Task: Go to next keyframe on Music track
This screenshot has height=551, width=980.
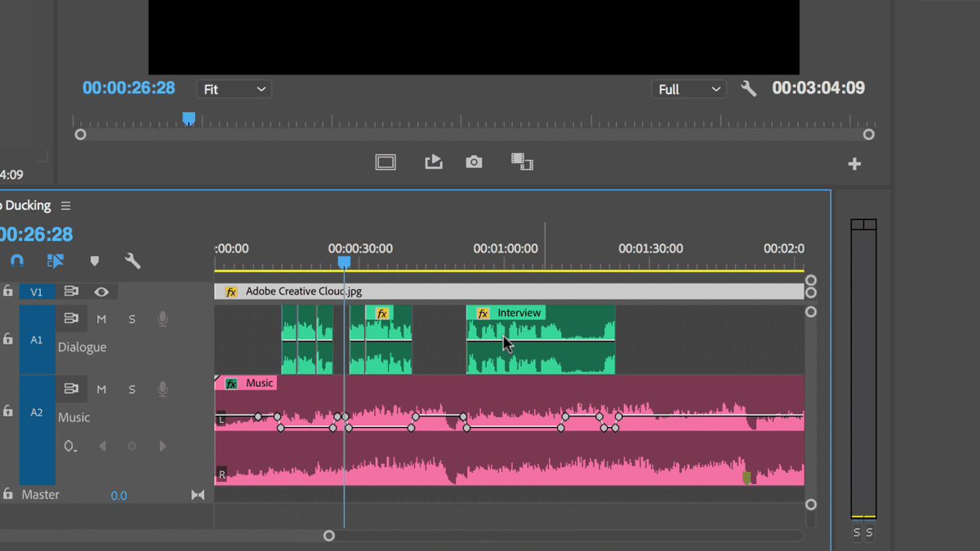Action: point(163,447)
